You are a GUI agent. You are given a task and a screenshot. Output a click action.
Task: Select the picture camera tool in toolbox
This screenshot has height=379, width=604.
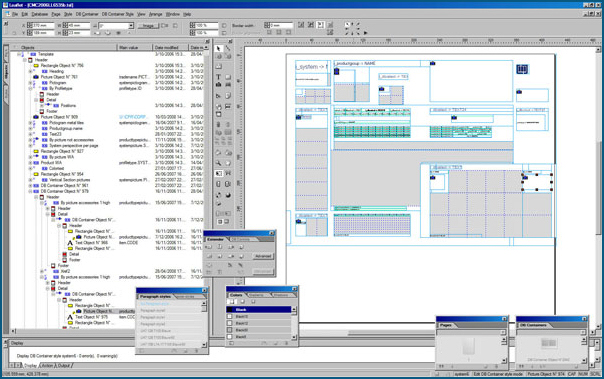[x=218, y=85]
